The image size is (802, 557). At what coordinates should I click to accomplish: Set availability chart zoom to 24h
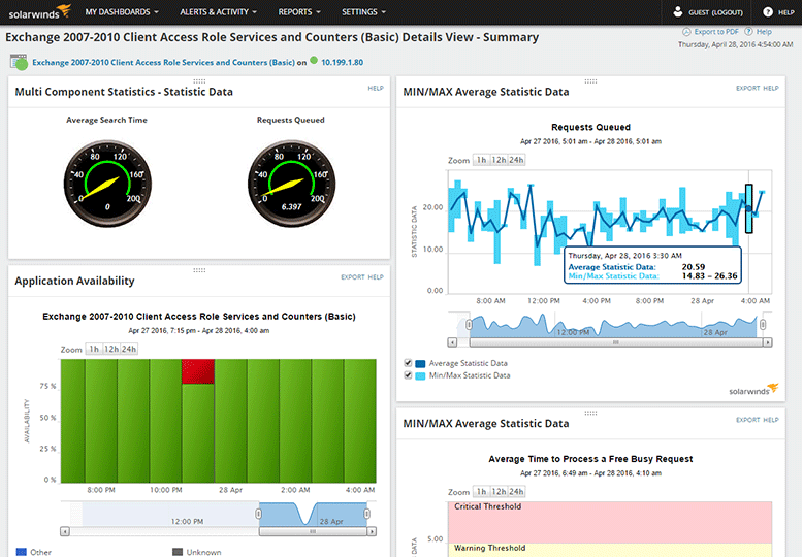(x=129, y=349)
